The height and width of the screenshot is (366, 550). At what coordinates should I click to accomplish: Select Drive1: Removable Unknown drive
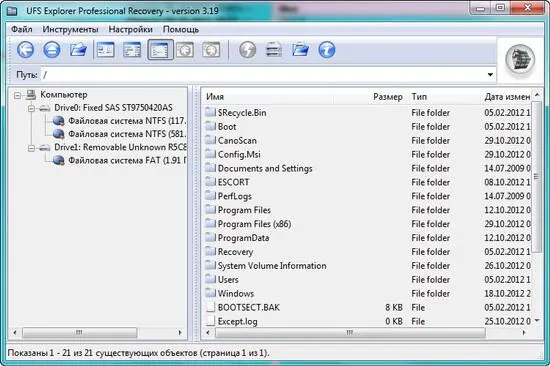120,147
